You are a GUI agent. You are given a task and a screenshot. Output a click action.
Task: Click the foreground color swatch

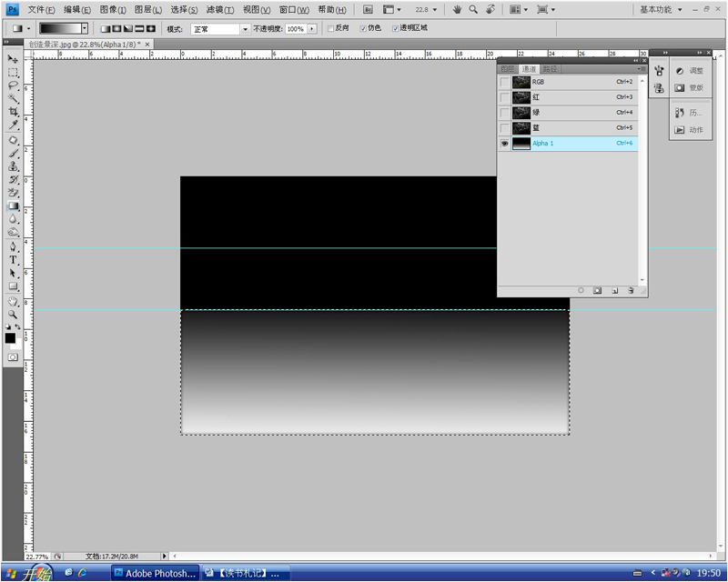pyautogui.click(x=10, y=338)
